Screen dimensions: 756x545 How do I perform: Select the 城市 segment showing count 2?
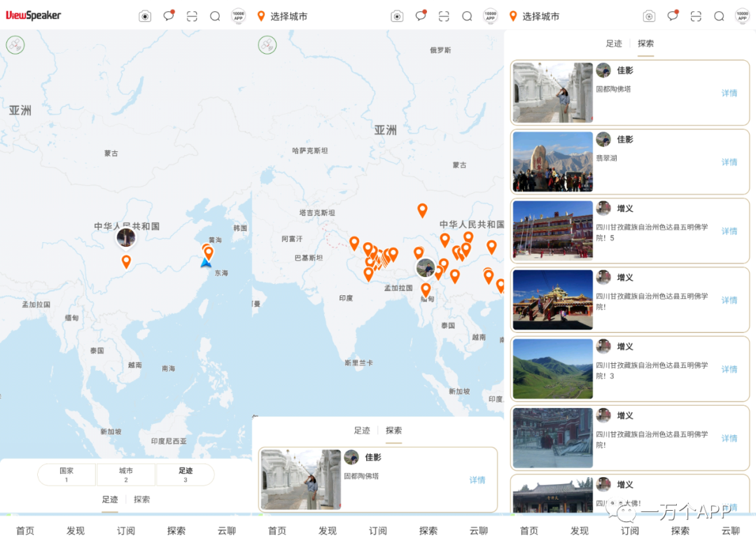click(126, 474)
